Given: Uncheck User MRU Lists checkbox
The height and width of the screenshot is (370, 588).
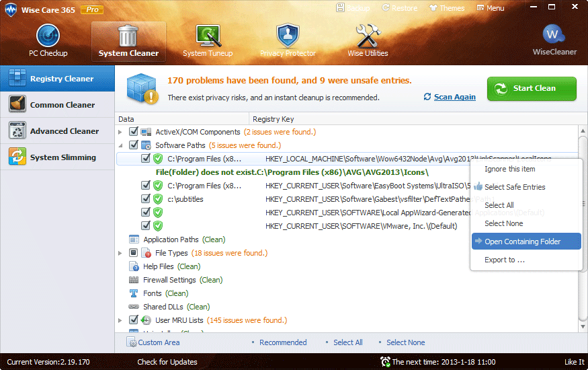Looking at the screenshot, I should (x=134, y=320).
